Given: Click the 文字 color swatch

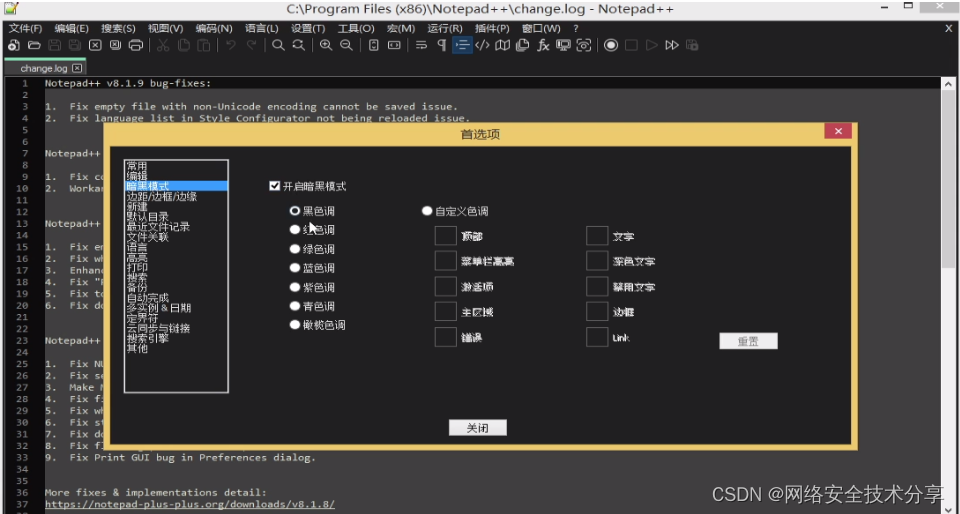Looking at the screenshot, I should pos(597,236).
